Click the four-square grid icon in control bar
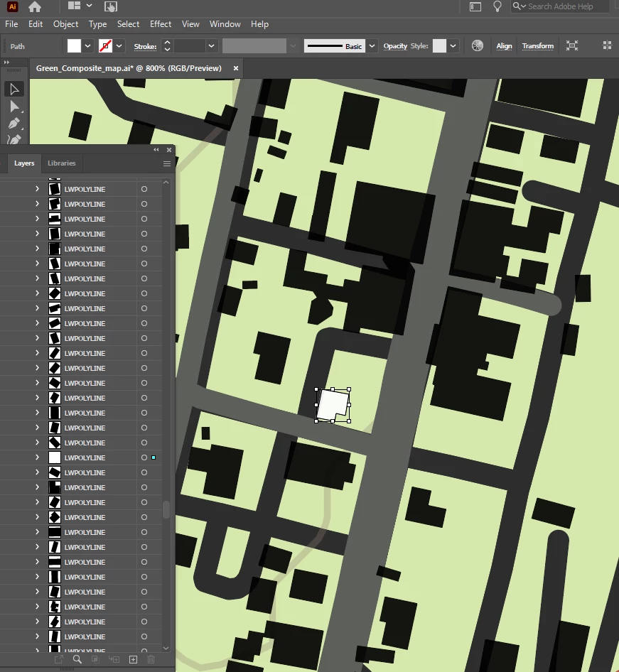This screenshot has height=672, width=619. [608, 45]
